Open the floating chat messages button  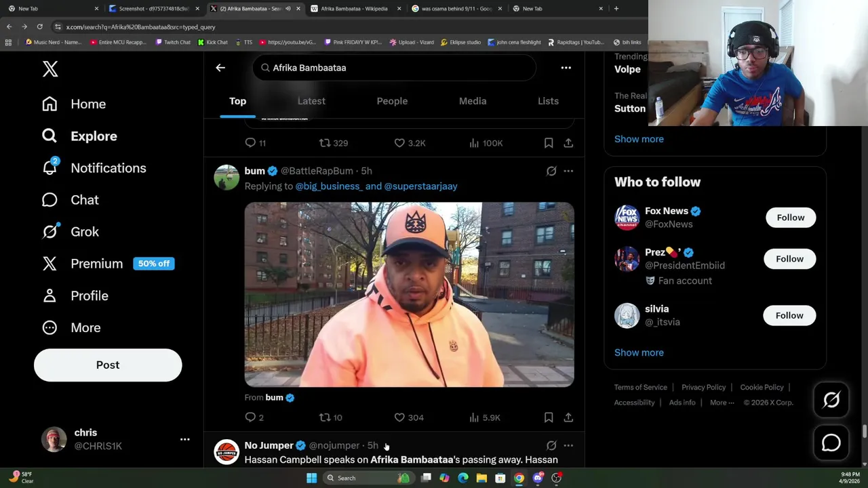pos(831,443)
